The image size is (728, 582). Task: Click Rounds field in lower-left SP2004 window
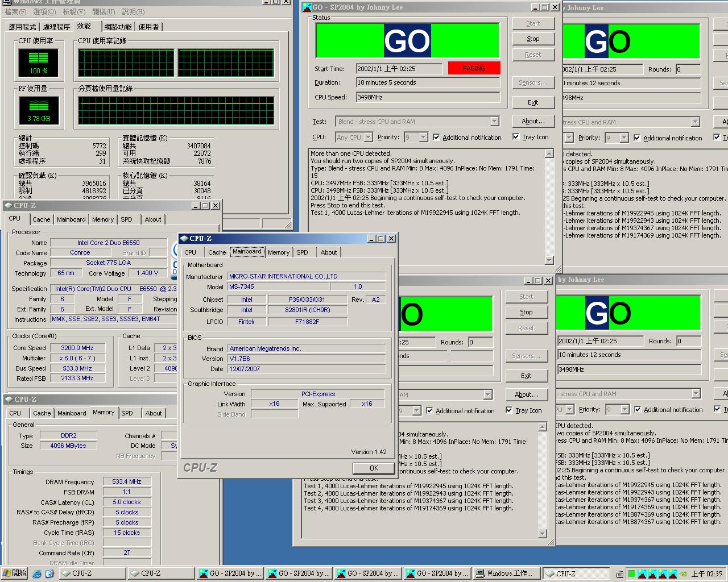click(481, 342)
